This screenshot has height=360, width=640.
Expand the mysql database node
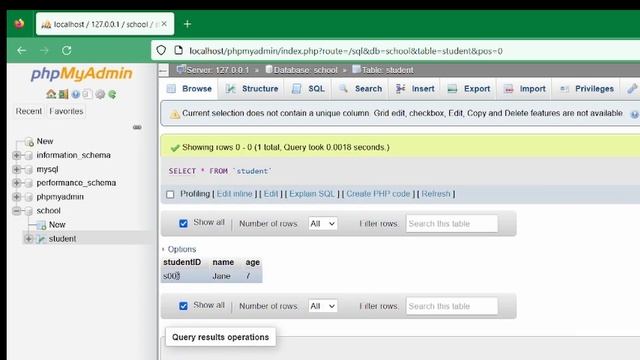click(x=16, y=169)
